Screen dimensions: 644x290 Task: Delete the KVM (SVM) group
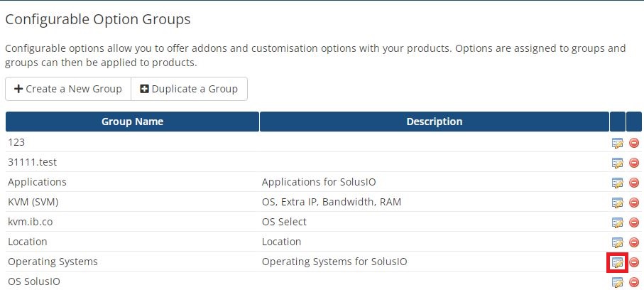[x=634, y=203]
